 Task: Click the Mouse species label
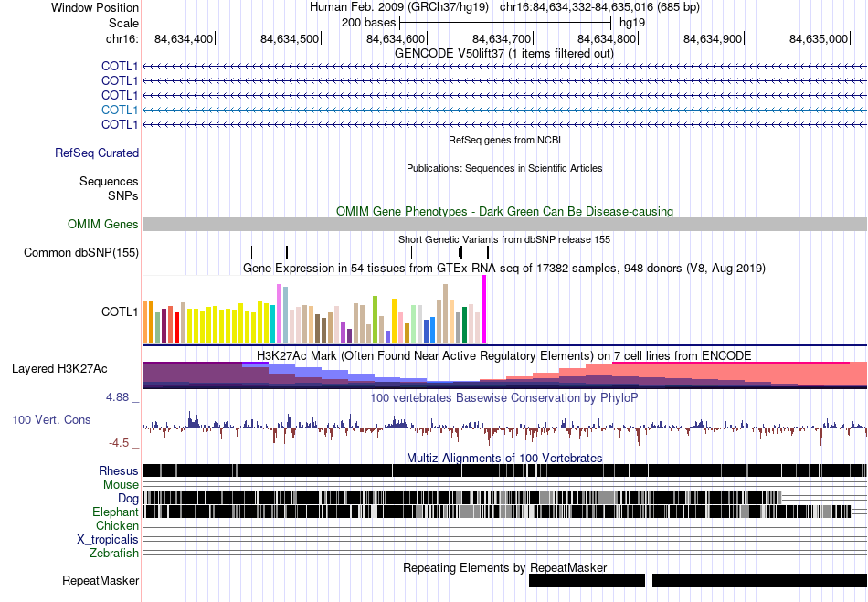pos(121,485)
